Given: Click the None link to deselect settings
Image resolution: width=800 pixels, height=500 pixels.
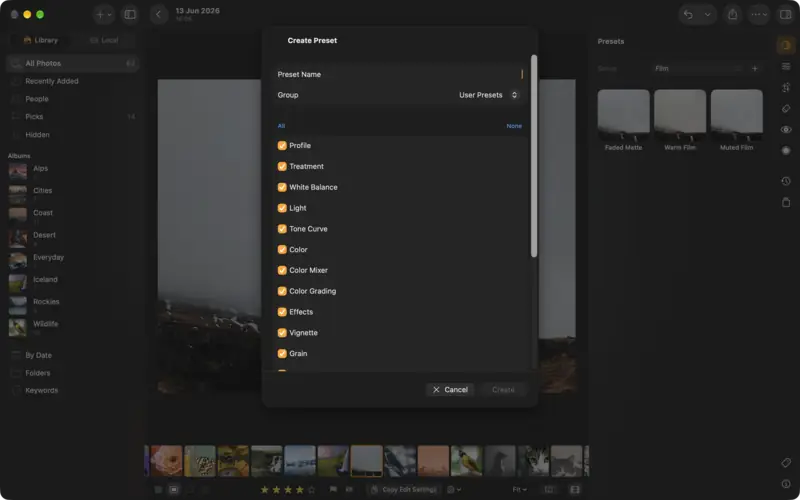Looking at the screenshot, I should (514, 126).
